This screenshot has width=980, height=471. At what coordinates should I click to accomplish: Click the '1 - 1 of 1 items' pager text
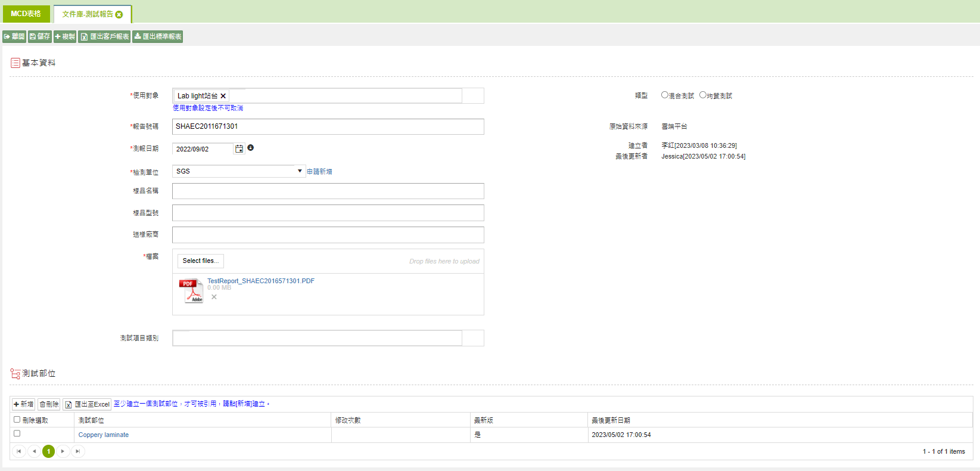coord(944,451)
